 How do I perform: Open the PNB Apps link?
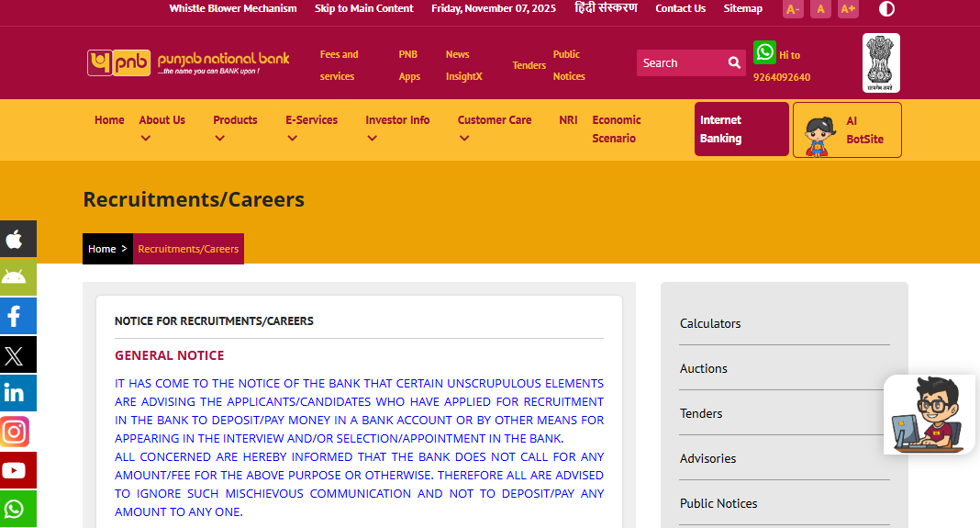[409, 65]
